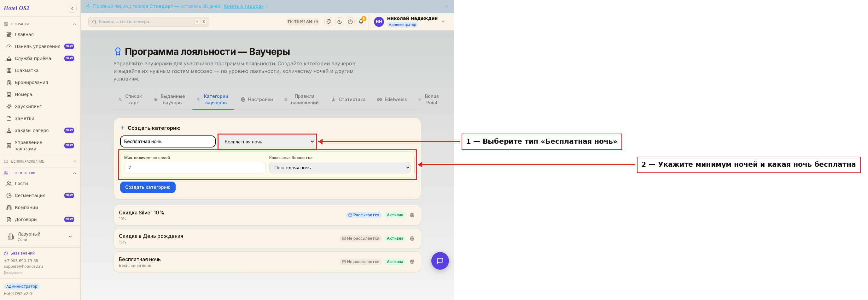Viewport: 868px width, 300px height.
Task: Open the Шахматка grid view
Action: [x=40, y=70]
